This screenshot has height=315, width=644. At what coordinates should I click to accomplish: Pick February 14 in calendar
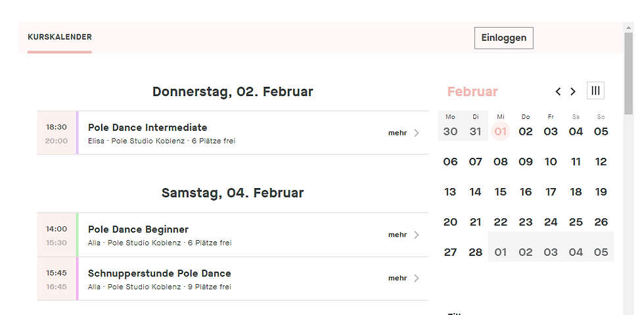pyautogui.click(x=475, y=192)
